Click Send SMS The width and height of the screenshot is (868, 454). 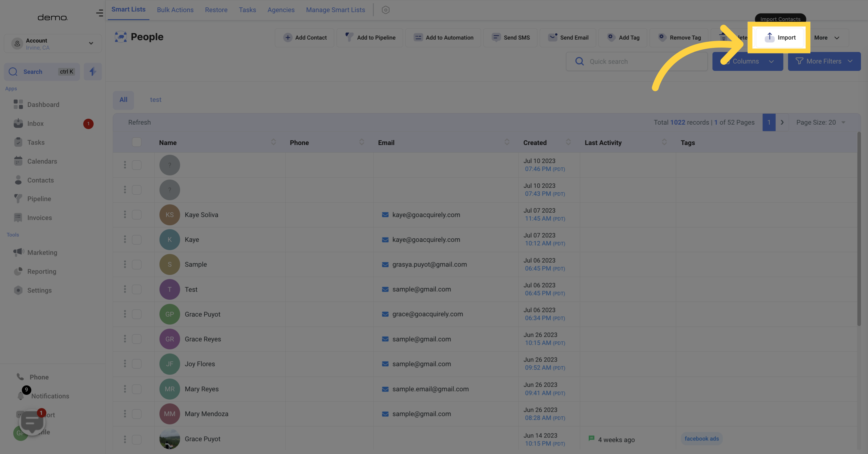(510, 38)
